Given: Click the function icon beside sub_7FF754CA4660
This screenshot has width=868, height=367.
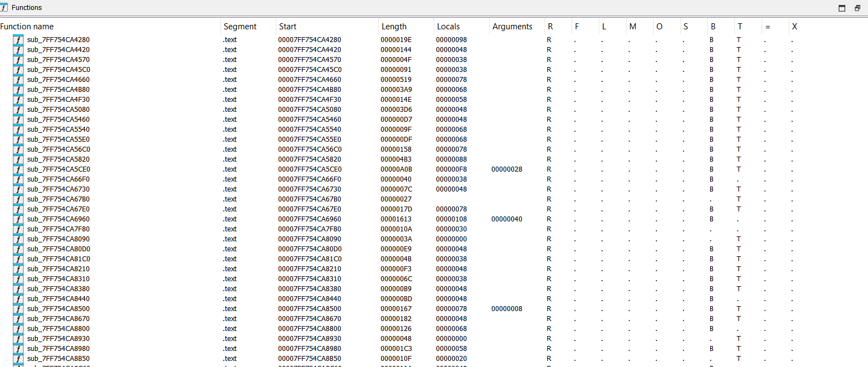Looking at the screenshot, I should click(18, 80).
